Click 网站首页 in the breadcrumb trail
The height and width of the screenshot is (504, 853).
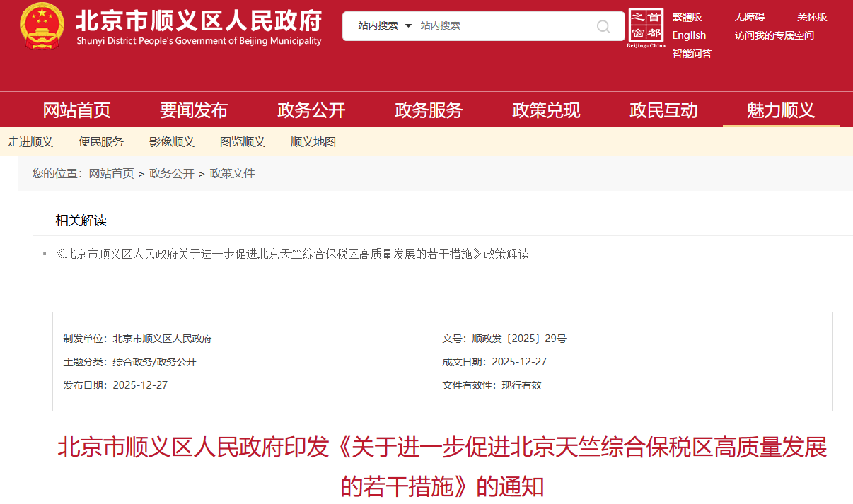pyautogui.click(x=110, y=172)
